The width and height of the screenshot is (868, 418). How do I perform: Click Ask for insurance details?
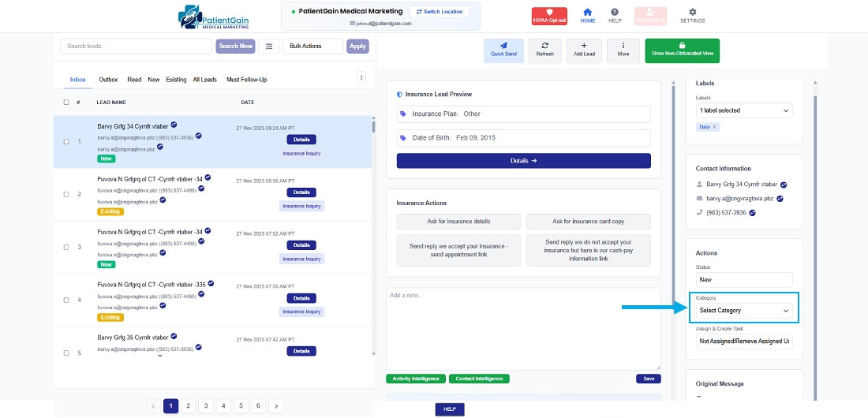click(459, 222)
